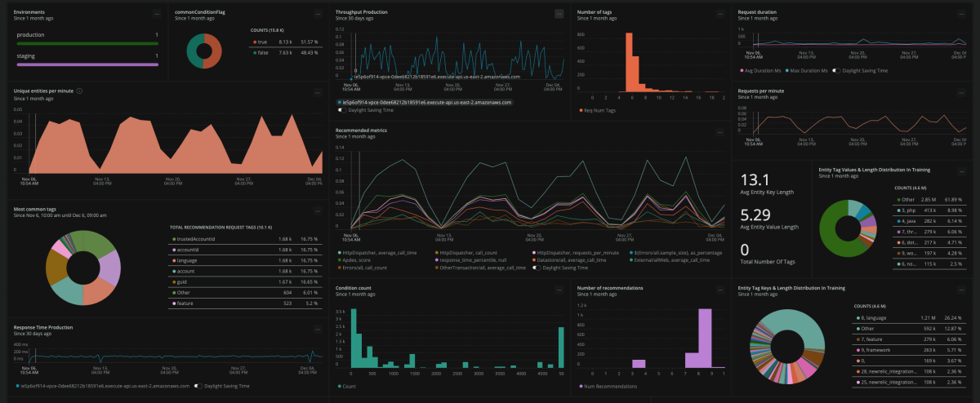980x403 pixels.
Task: Open commonConditionFlag widget ellipsis menu
Action: [318, 15]
